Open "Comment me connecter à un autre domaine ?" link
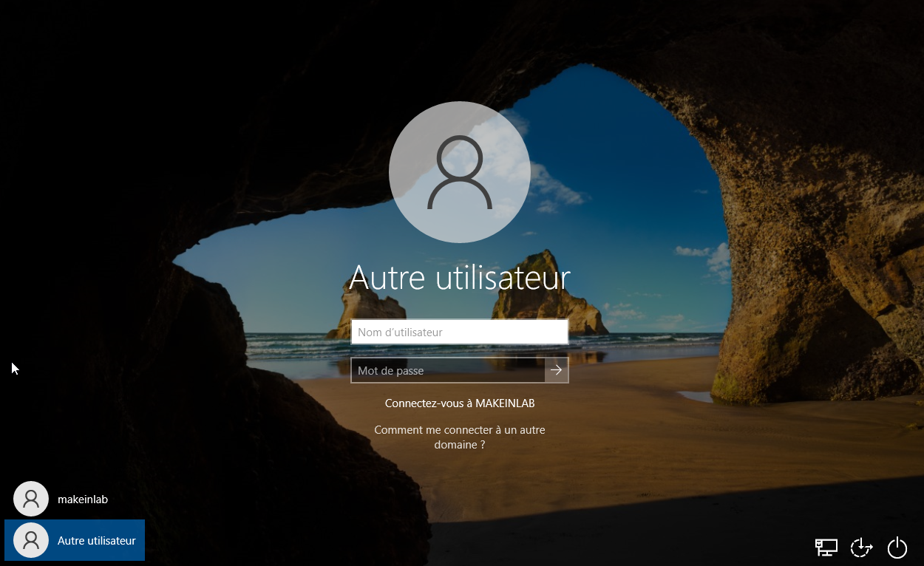 tap(459, 437)
